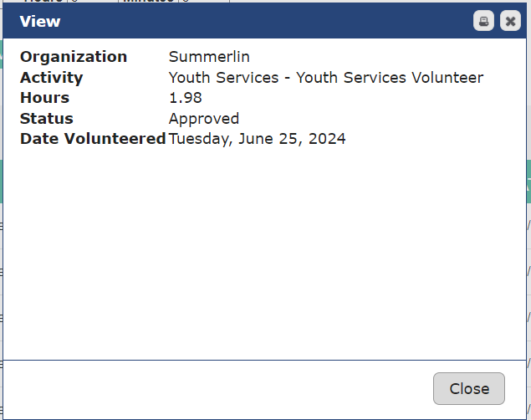
Task: Click the print icon in dialog header
Action: [483, 21]
